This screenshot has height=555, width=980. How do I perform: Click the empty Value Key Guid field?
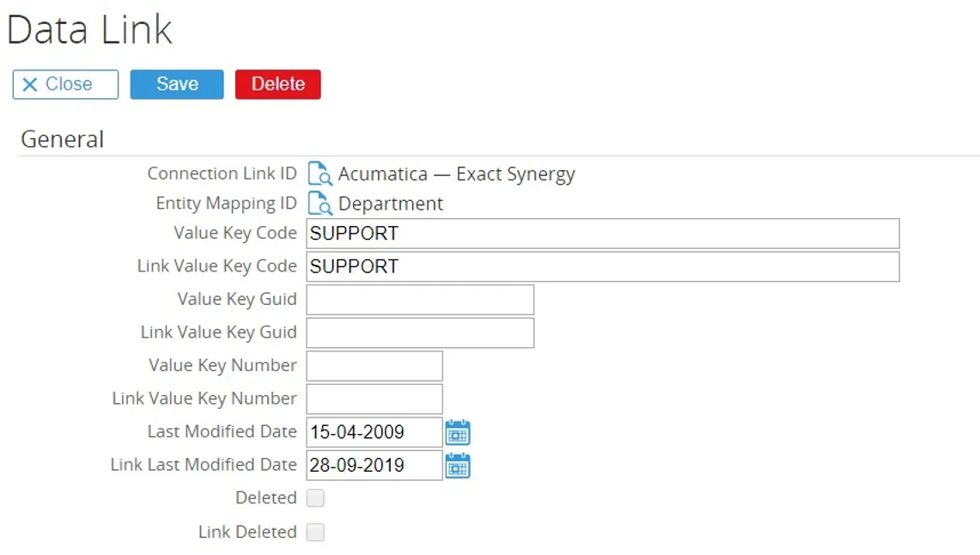(x=419, y=299)
